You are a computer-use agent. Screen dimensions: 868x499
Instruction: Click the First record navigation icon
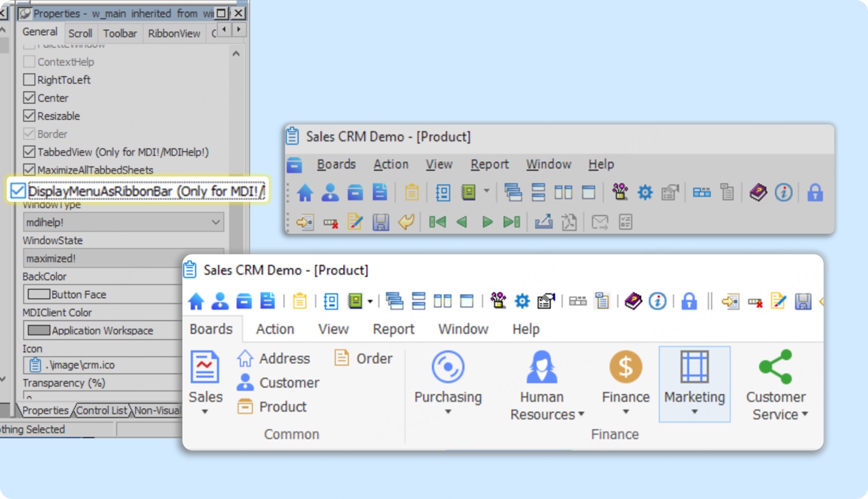[437, 222]
